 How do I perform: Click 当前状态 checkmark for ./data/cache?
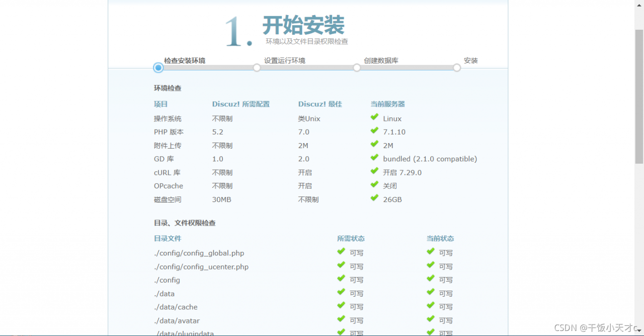431,305
